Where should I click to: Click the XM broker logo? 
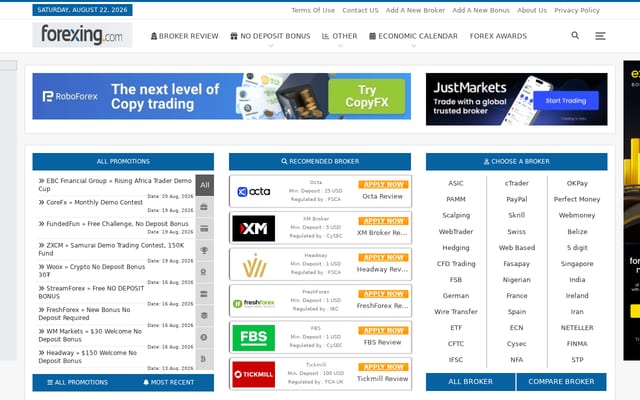(x=253, y=228)
